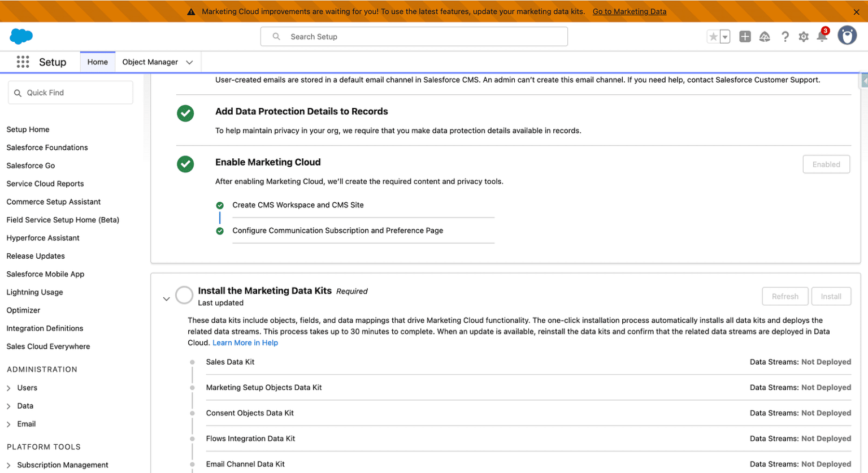
Task: Click the Install button
Action: coord(831,296)
